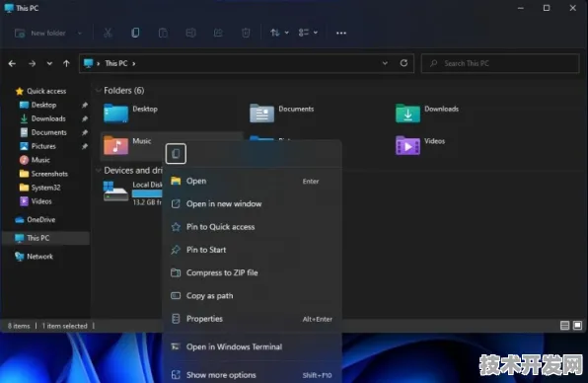Click the Cut scissors icon in toolbar
588x383 pixels.
coord(108,33)
